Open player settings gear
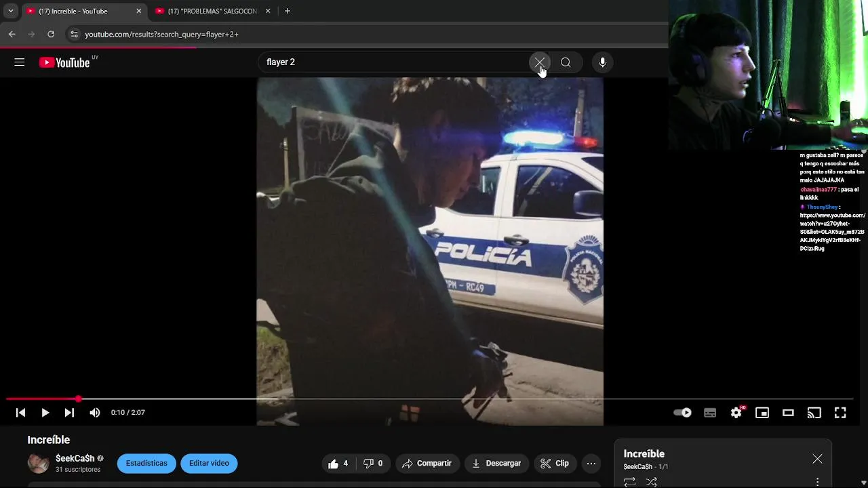Image resolution: width=868 pixels, height=488 pixels. pos(736,412)
